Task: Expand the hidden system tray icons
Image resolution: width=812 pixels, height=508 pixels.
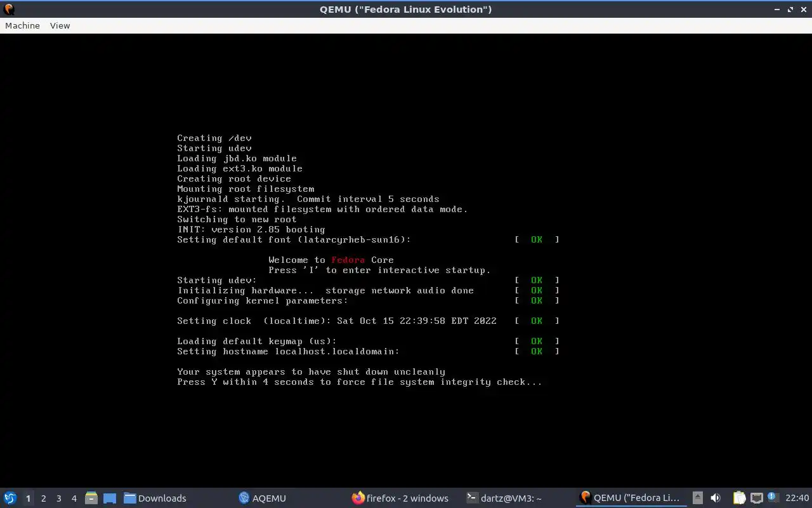Action: tap(698, 498)
